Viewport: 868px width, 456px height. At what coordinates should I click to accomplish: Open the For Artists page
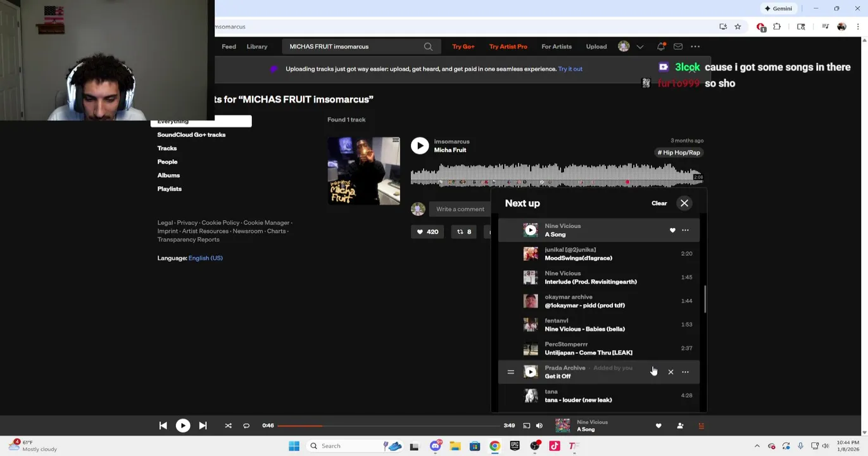pyautogui.click(x=557, y=46)
